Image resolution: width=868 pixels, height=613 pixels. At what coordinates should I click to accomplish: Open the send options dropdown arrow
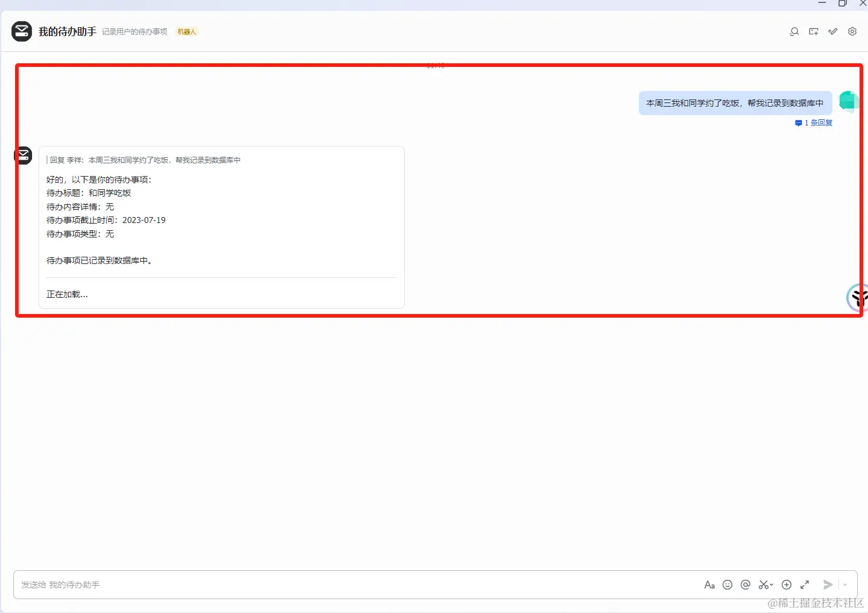coord(845,585)
